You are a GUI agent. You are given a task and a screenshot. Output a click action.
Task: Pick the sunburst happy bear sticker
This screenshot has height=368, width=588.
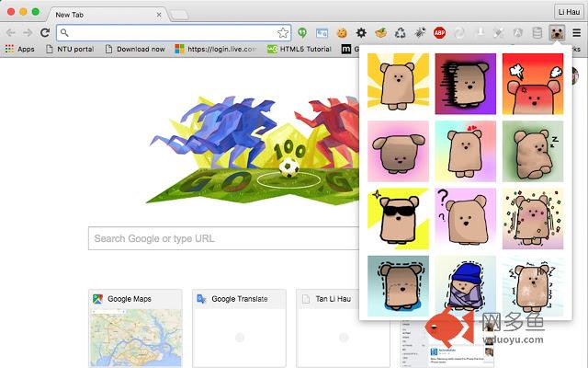point(398,84)
